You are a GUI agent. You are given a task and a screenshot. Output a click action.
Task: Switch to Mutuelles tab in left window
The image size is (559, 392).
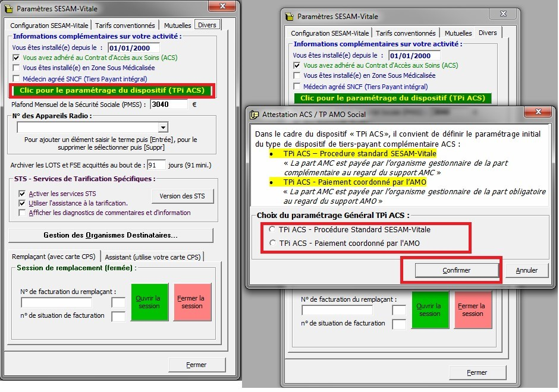tap(177, 26)
